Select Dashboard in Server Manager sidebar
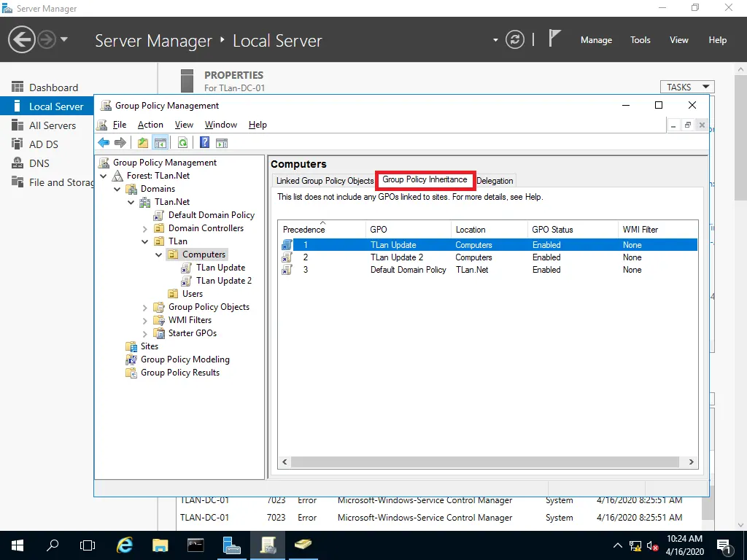 (53, 87)
